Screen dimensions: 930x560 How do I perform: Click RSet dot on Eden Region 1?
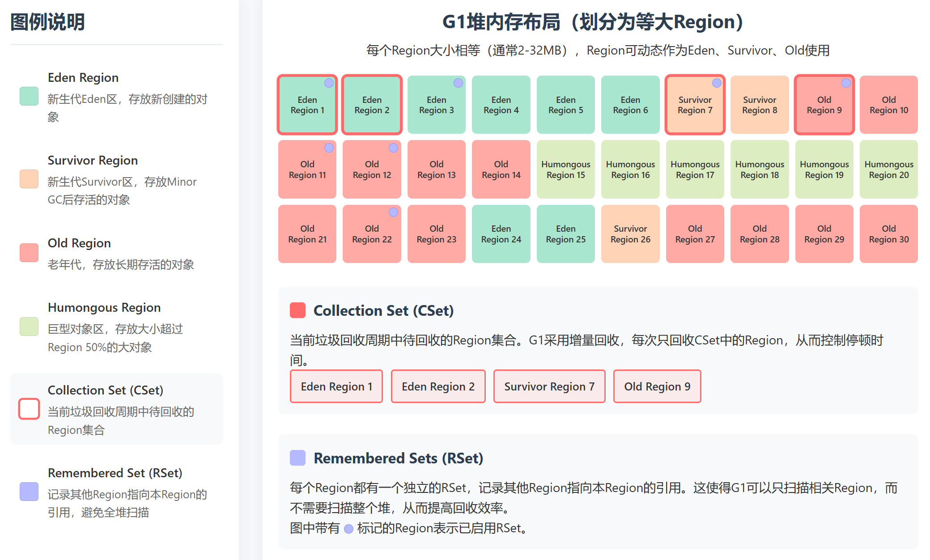[329, 83]
